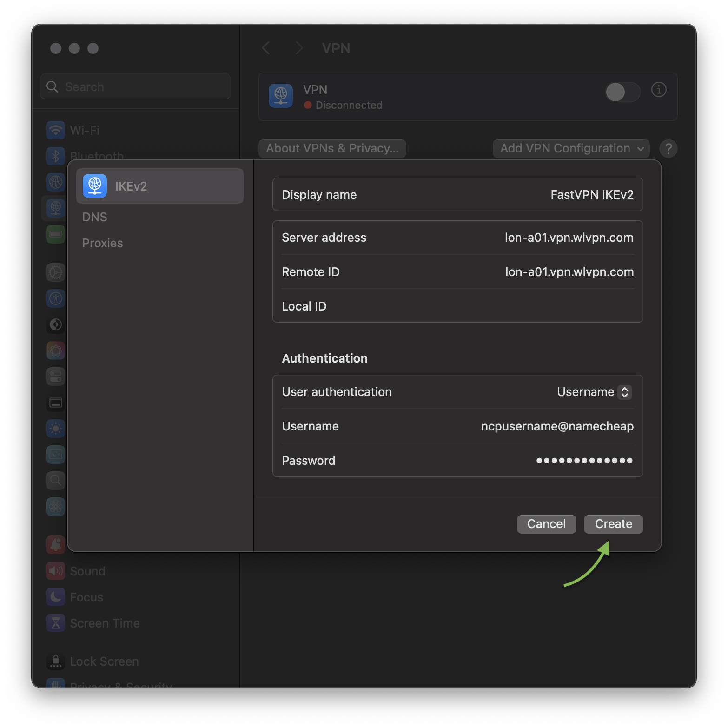Click the empty Local ID field
Image resolution: width=728 pixels, height=727 pixels.
457,306
